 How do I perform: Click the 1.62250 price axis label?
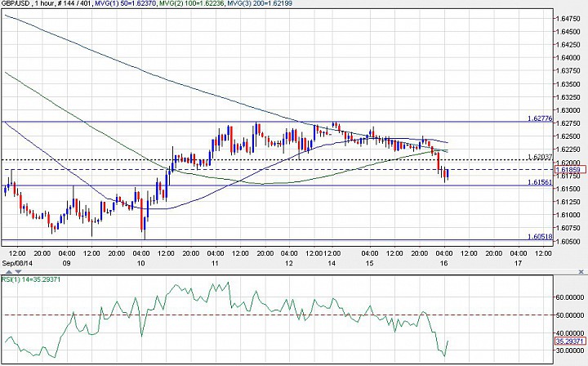[568, 150]
